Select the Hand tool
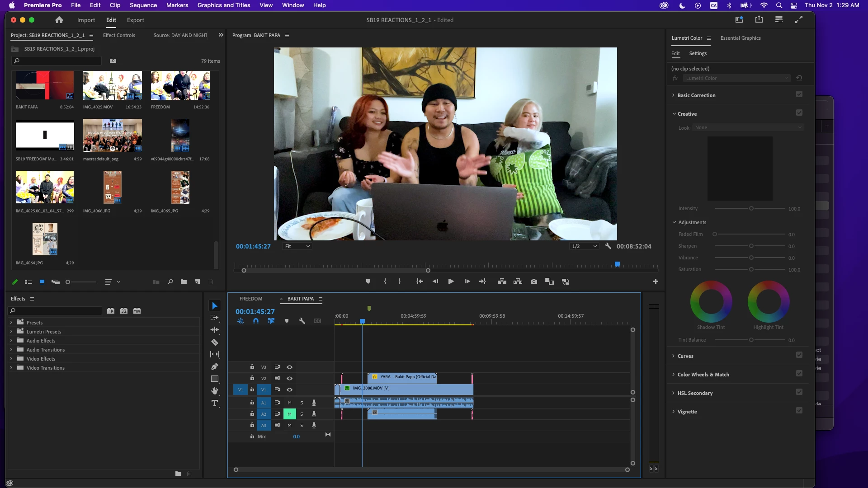Screen dimensions: 868x488 click(215, 391)
